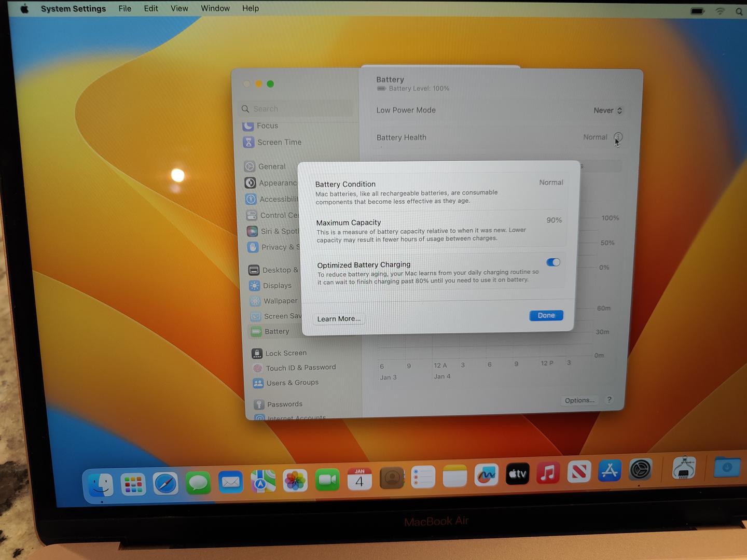Image resolution: width=747 pixels, height=560 pixels.
Task: Click System Settings icon in Dock
Action: pos(640,470)
